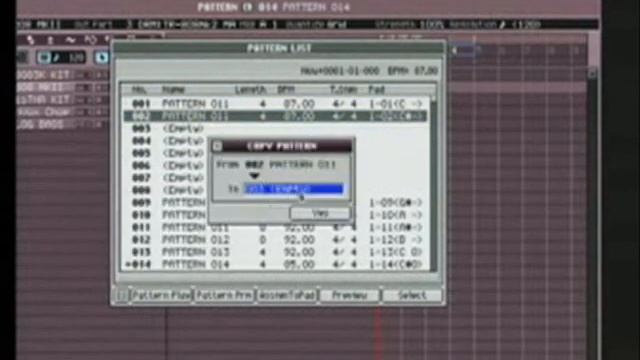Select pattern row 009
Viewport: 640px width, 360px height.
pos(167,202)
